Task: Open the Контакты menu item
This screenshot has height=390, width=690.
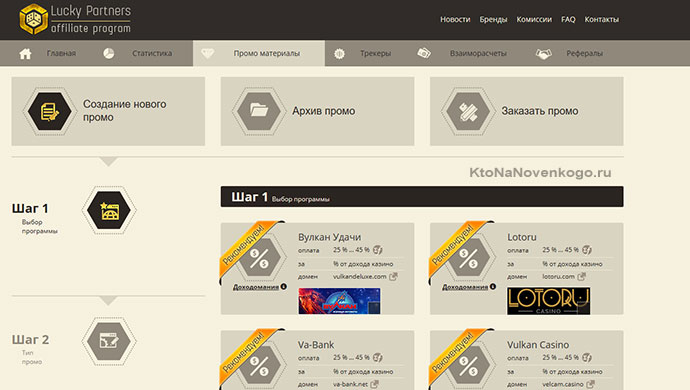Action: [602, 19]
